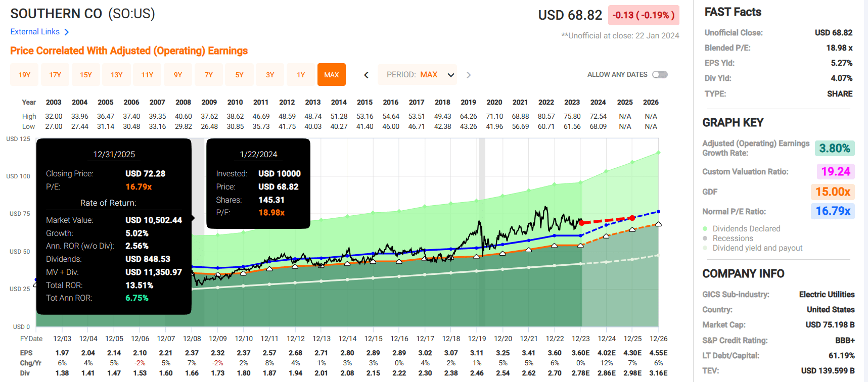Image resolution: width=868 pixels, height=382 pixels.
Task: Select the 19Y time range tab
Action: point(24,75)
